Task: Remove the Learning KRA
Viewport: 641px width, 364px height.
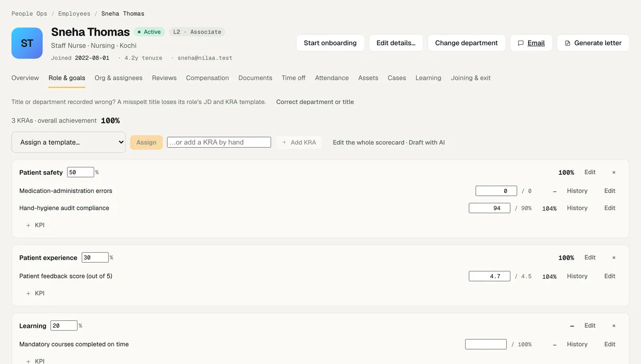Action: (614, 326)
